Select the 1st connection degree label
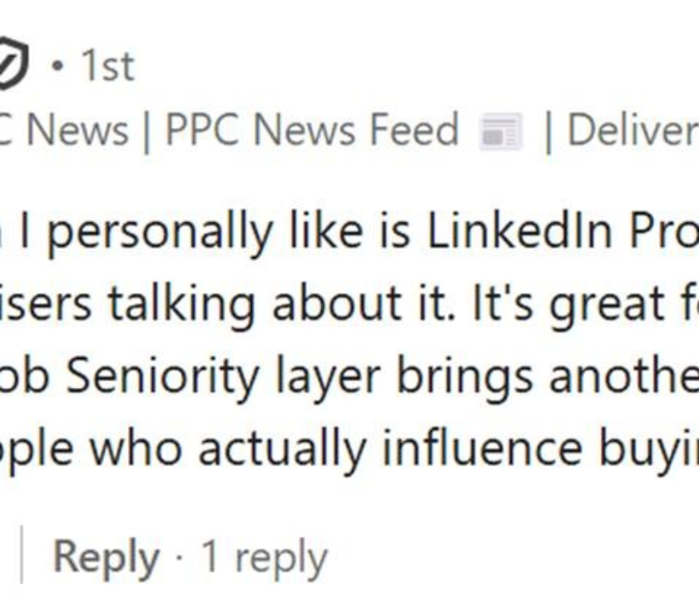Viewport: 699px width, 616px height. (107, 66)
